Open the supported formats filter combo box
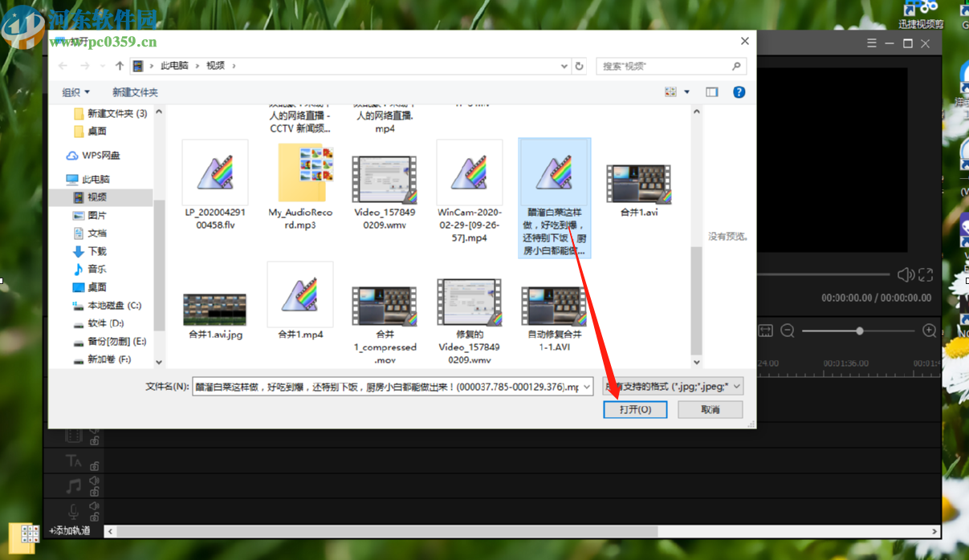 674,387
